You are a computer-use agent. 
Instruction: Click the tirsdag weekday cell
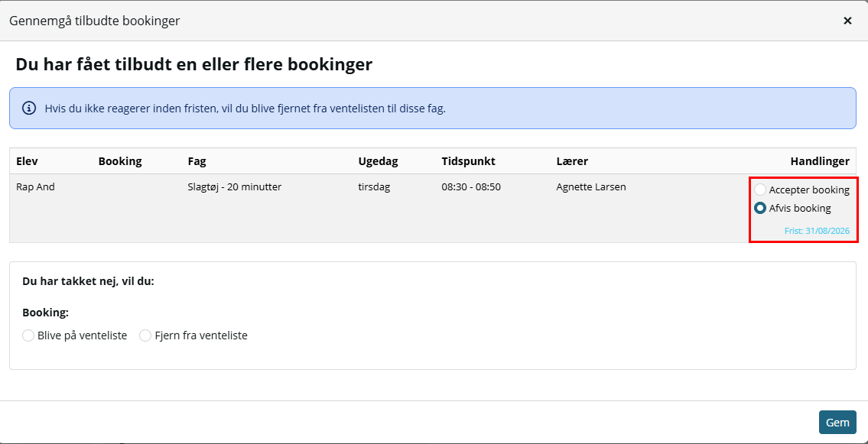374,187
